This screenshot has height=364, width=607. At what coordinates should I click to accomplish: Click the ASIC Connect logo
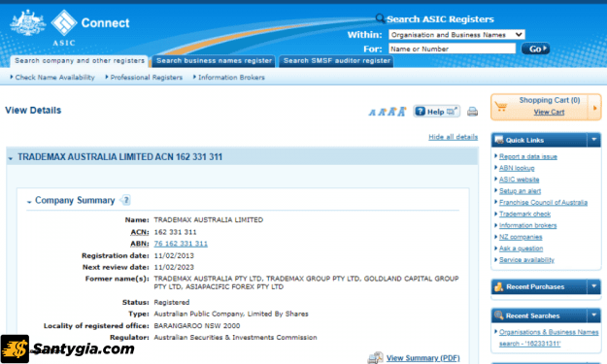70,27
